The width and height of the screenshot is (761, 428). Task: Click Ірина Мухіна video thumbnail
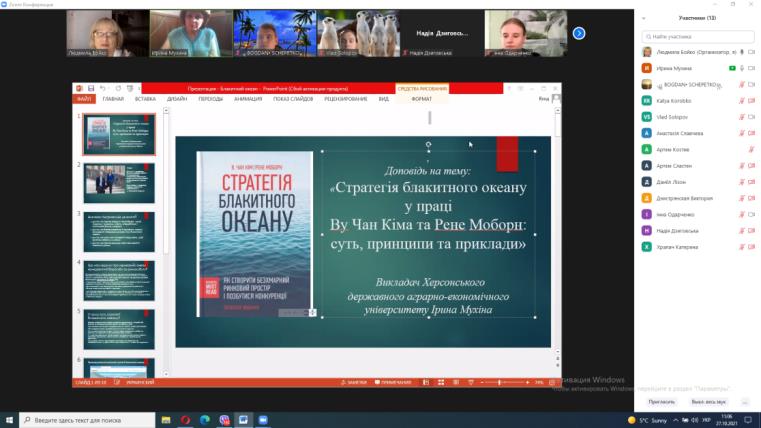pyautogui.click(x=191, y=33)
